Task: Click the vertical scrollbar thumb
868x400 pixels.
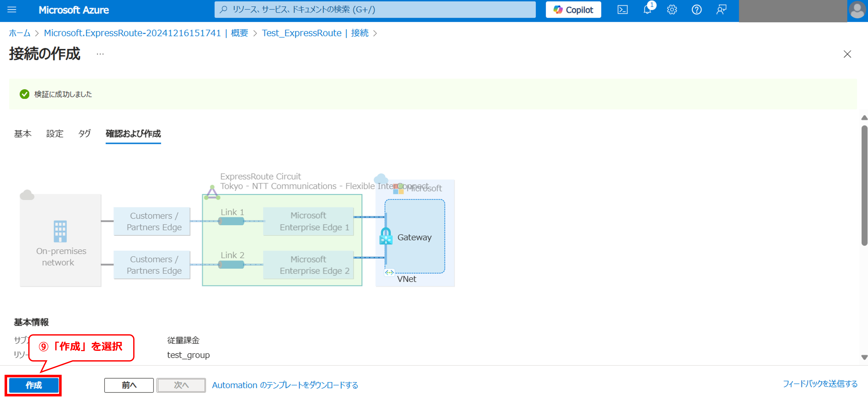Action: pos(864,185)
